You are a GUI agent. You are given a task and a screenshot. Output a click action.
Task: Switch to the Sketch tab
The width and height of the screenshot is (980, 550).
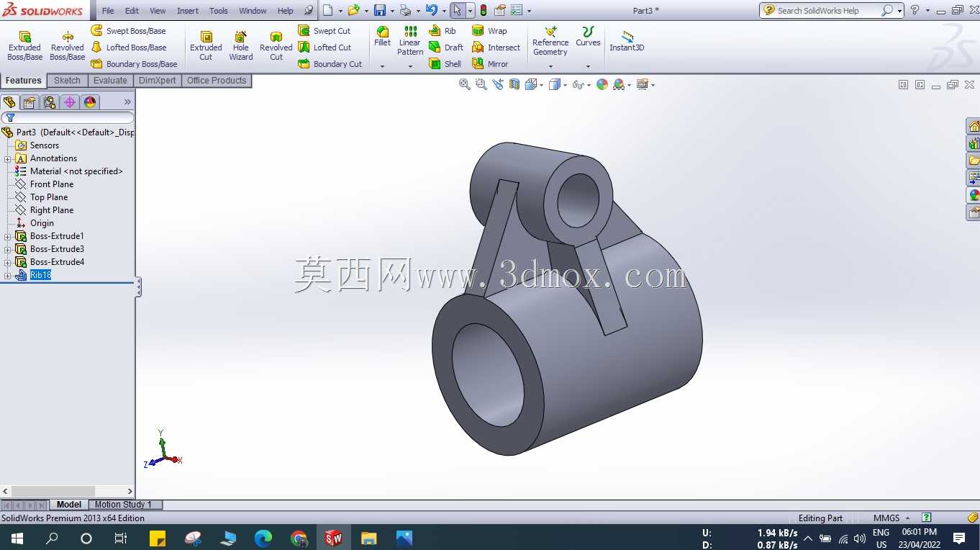click(x=67, y=81)
